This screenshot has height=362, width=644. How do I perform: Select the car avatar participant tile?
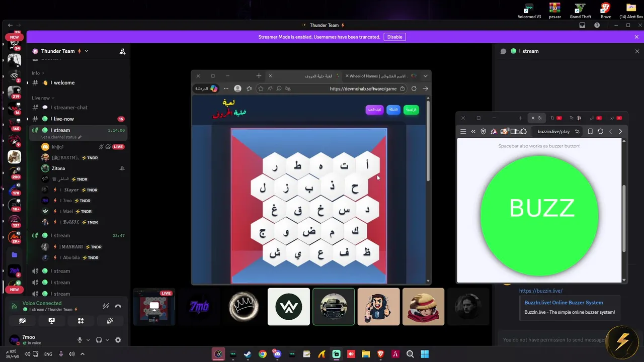[334, 307]
